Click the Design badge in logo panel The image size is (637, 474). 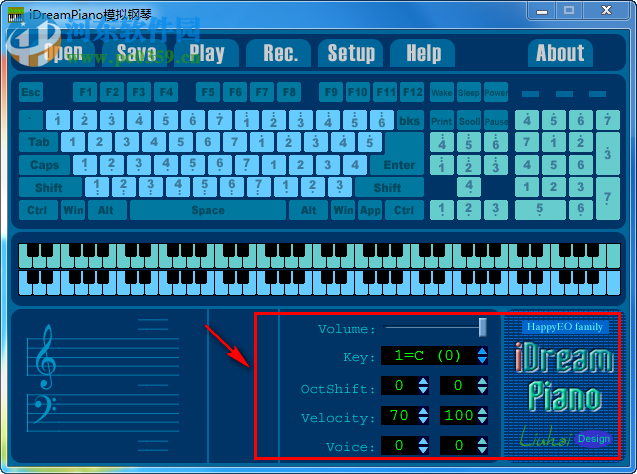(x=594, y=439)
